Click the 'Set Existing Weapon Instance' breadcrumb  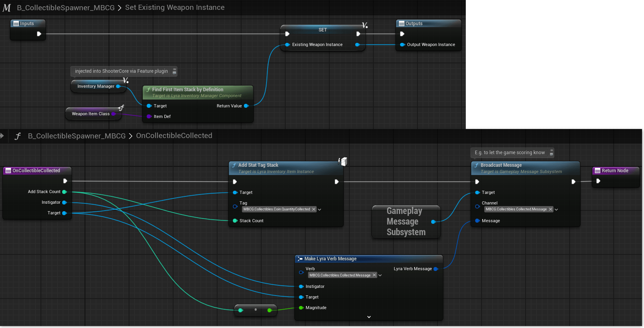point(175,7)
